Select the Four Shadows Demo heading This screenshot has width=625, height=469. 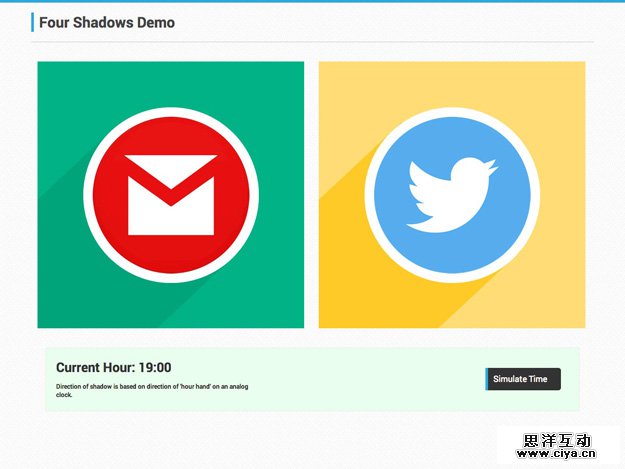tap(107, 22)
